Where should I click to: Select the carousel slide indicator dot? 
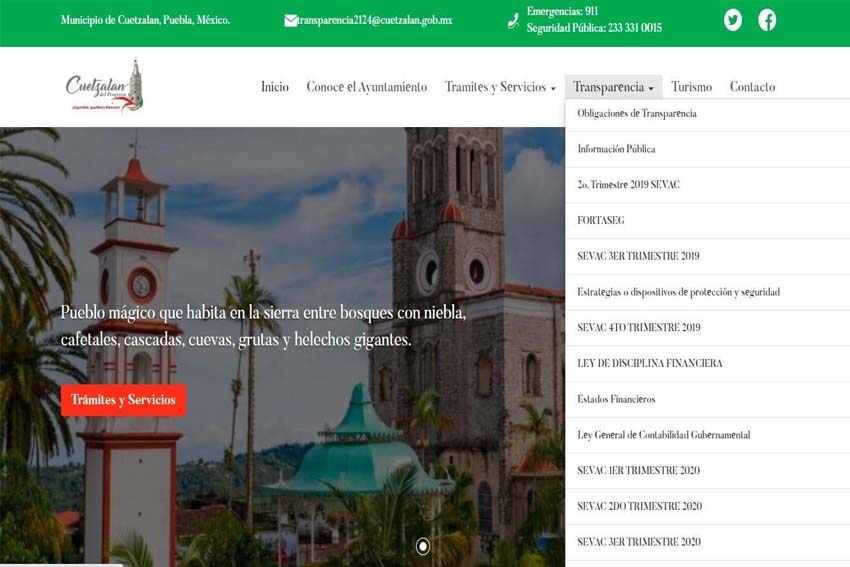tap(423, 546)
